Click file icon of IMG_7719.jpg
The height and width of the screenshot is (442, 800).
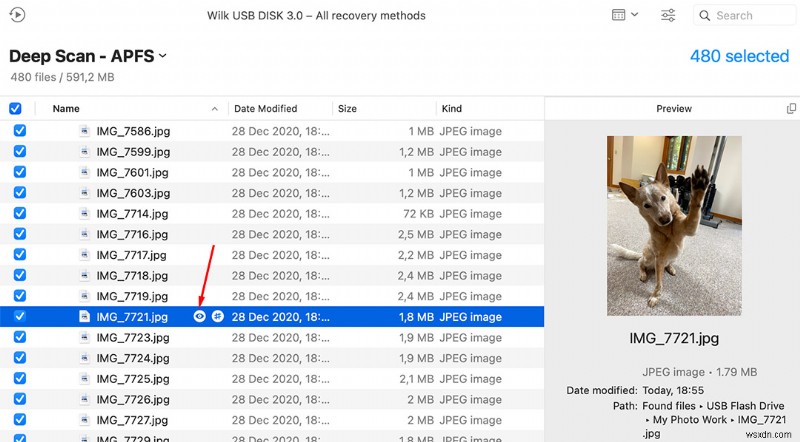(x=85, y=296)
